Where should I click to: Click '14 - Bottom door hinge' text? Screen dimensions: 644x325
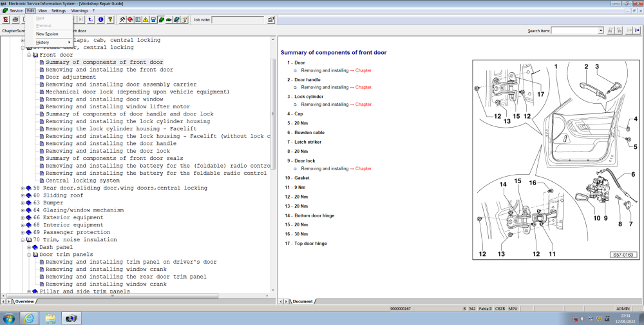point(310,215)
